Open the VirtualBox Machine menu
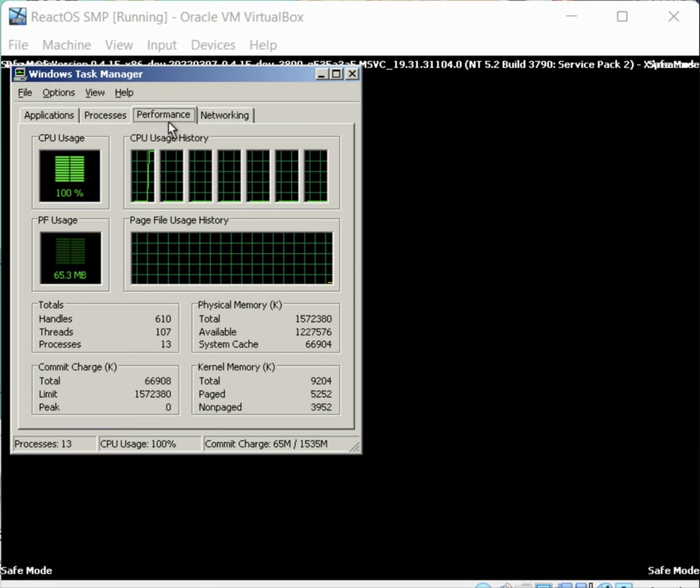Image resolution: width=700 pixels, height=588 pixels. coord(66,45)
